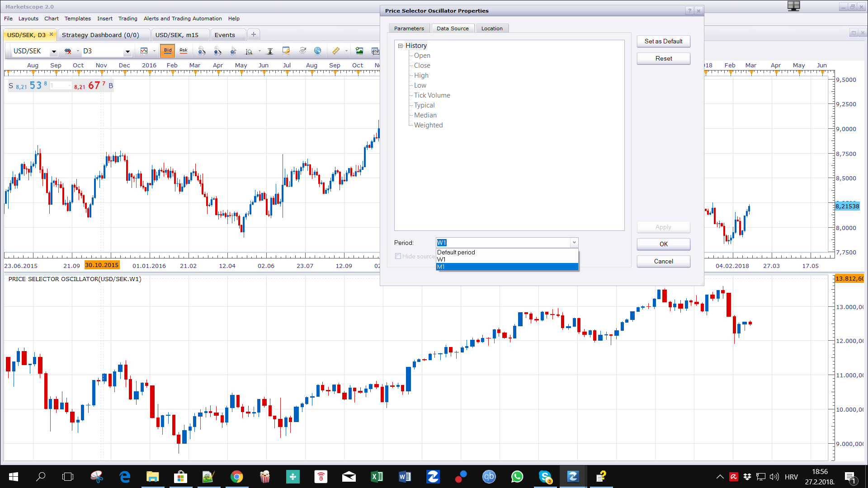Click the zoom in chart icon
868x488 pixels.
coord(202,51)
